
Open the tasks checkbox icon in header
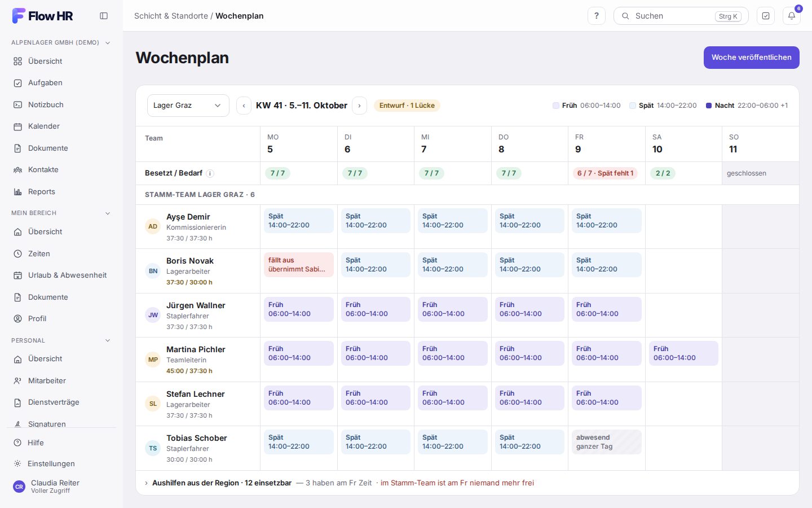(766, 16)
